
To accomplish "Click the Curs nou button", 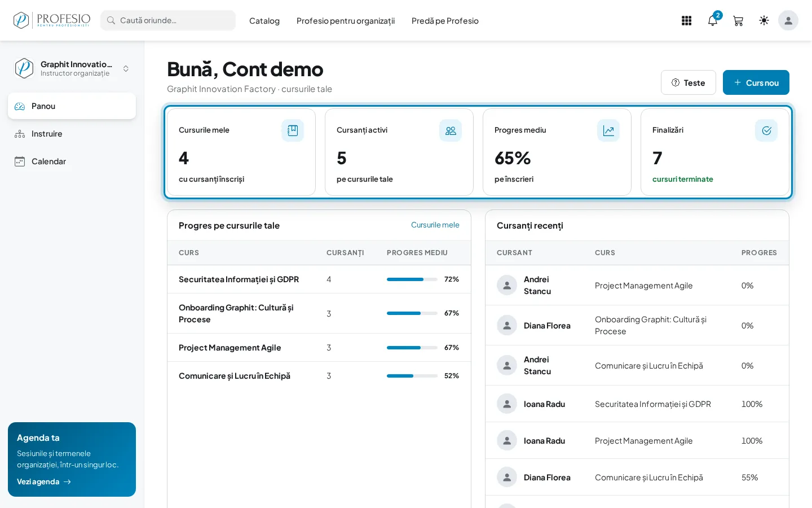I will 756,82.
